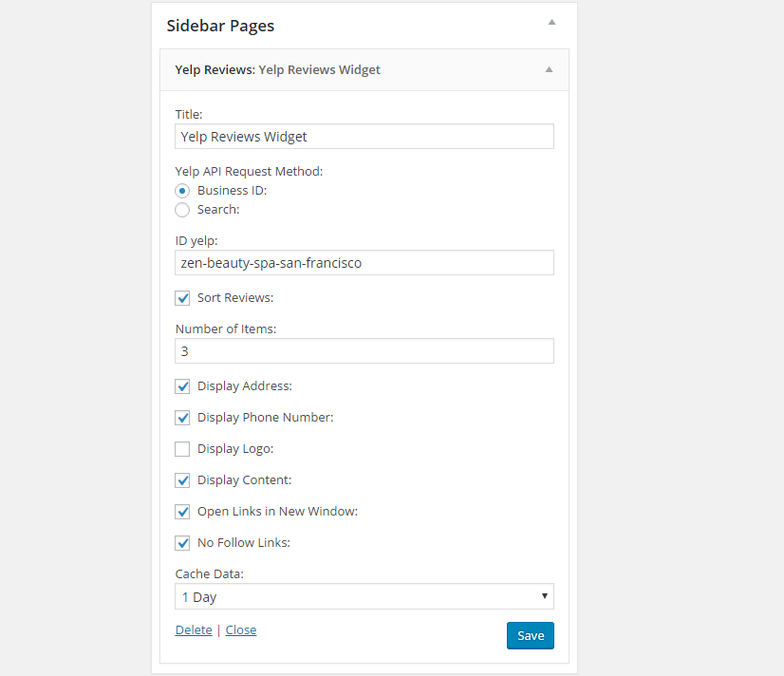
Task: Click the Delete link
Action: pos(194,630)
